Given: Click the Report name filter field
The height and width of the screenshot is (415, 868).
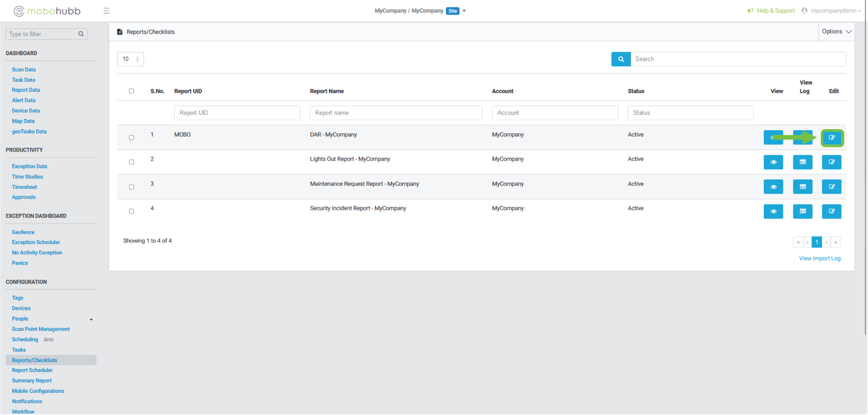Looking at the screenshot, I should 395,113.
